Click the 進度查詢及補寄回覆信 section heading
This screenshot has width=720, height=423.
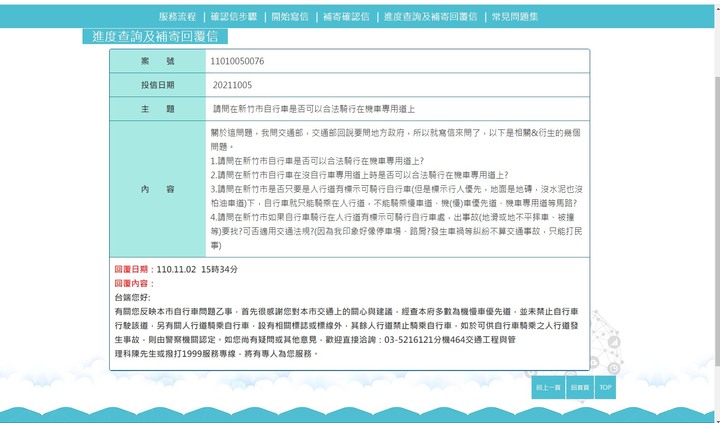pyautogui.click(x=155, y=36)
